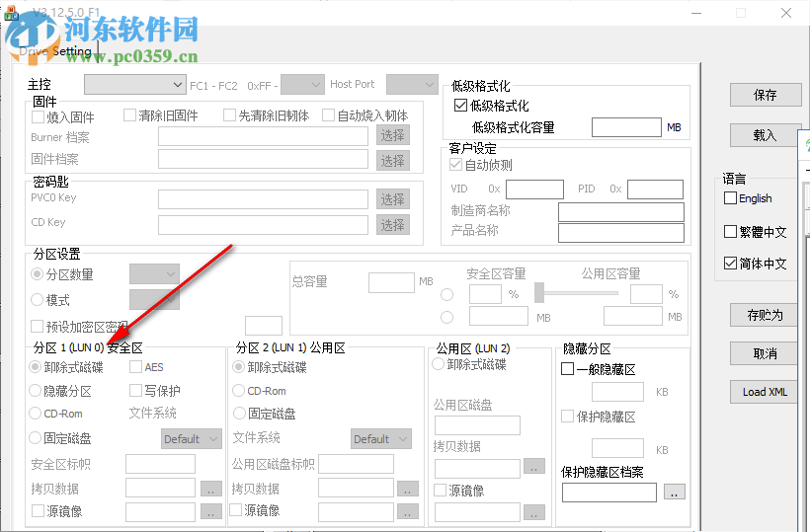Browse 源镜像 file in 分区 1

point(210,511)
